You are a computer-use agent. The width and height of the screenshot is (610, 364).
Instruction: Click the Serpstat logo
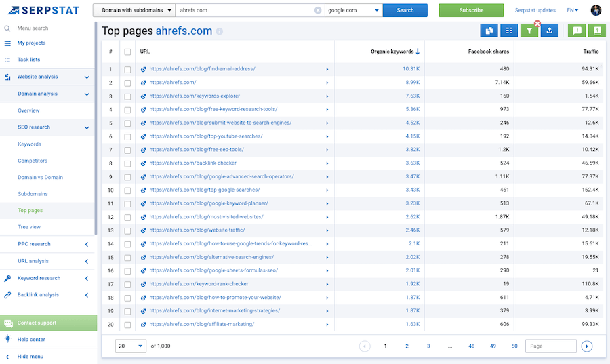[x=43, y=10]
